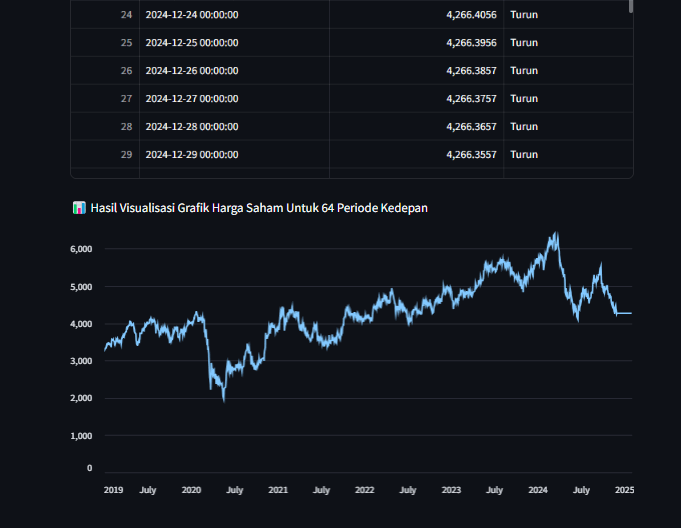This screenshot has height=528, width=681.
Task: Click the table's vertical scrollbar thumb
Action: [x=631, y=6]
